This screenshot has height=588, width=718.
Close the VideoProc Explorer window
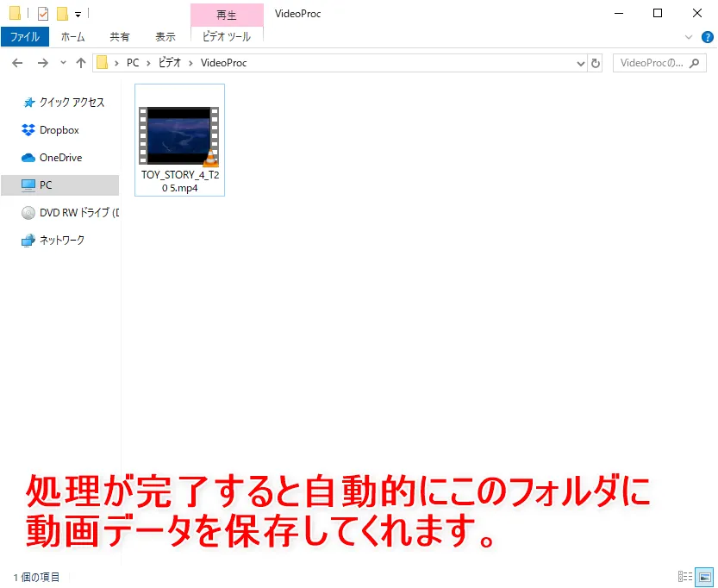(x=697, y=13)
